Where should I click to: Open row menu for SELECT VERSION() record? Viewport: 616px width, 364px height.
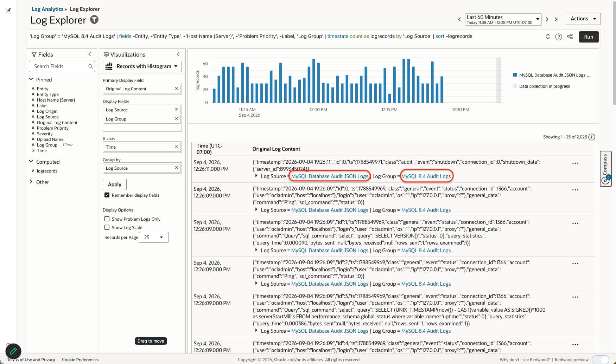point(575,223)
